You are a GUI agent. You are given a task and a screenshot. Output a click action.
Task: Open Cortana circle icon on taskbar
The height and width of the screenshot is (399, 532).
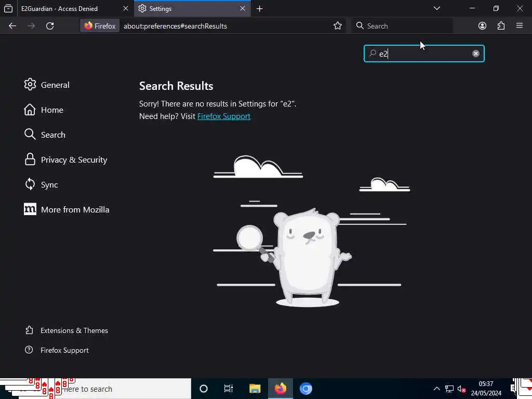[x=204, y=389]
